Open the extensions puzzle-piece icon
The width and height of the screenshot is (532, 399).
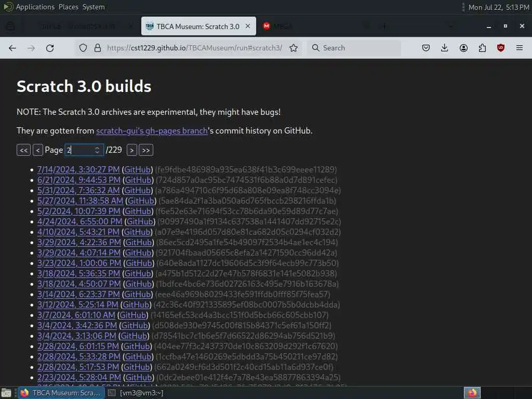pos(482,48)
